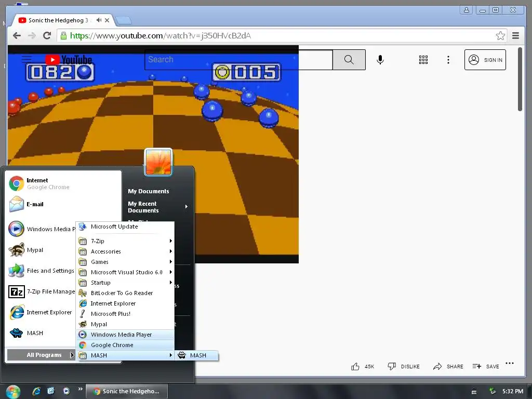Expand Microsoft Visual Studio 6.0 folder

[125, 272]
